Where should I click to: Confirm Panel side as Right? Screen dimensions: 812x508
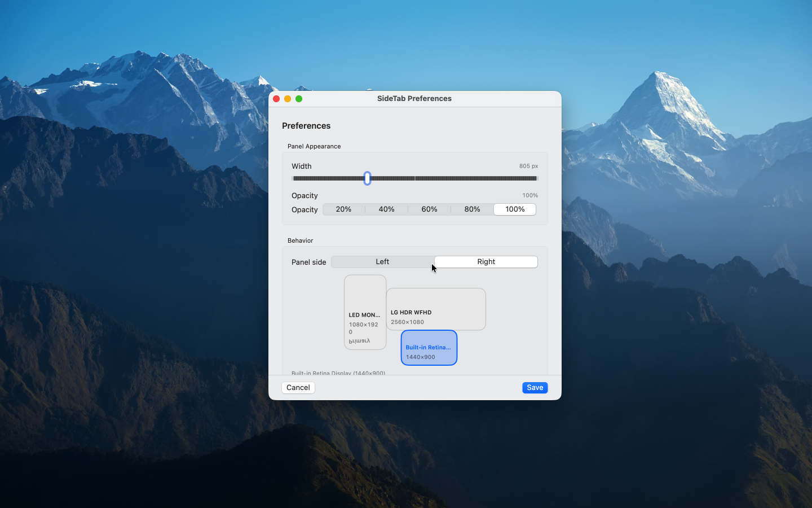coord(486,261)
